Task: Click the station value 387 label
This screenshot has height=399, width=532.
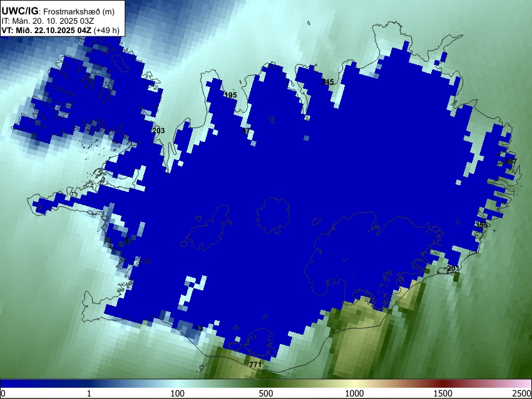Action: point(511,161)
